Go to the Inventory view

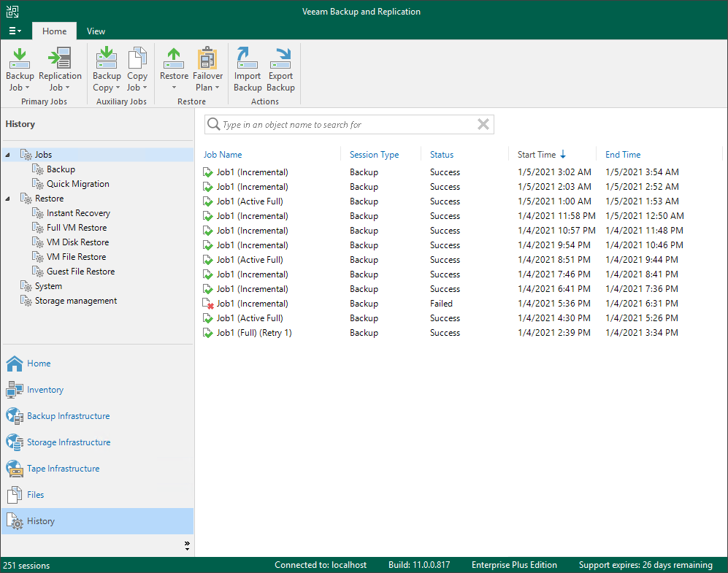pos(45,390)
